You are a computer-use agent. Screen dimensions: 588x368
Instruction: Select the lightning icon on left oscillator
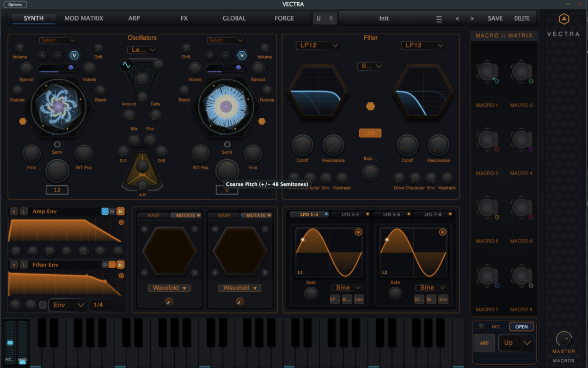(42, 55)
